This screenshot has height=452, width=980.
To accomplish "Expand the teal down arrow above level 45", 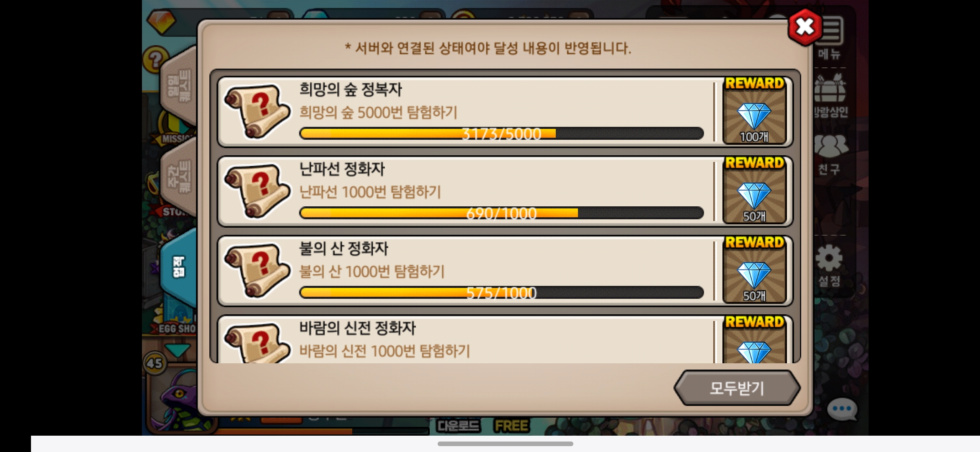I will click(177, 349).
